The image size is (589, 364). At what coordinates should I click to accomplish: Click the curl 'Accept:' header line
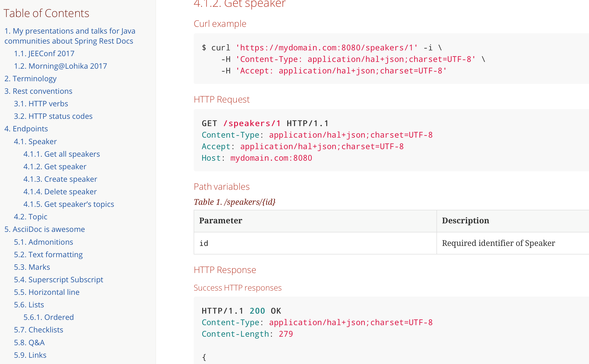tap(334, 71)
